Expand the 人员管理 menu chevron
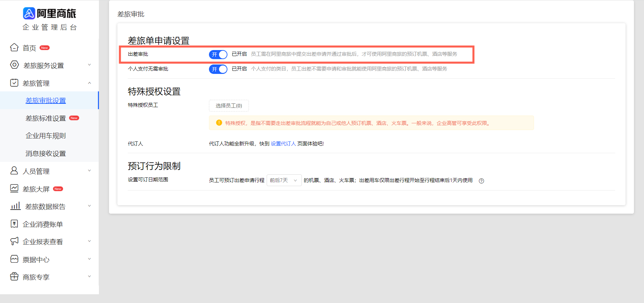 tap(90, 171)
